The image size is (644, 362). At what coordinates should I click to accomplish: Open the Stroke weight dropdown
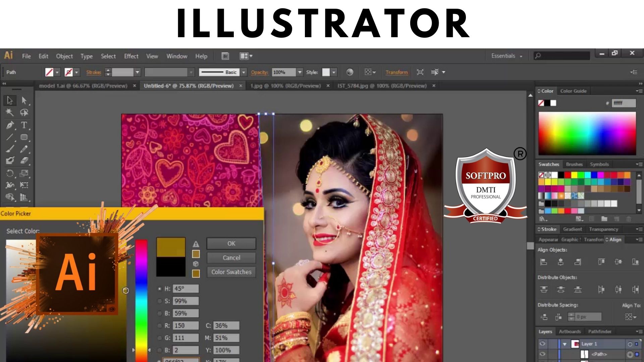coord(137,72)
